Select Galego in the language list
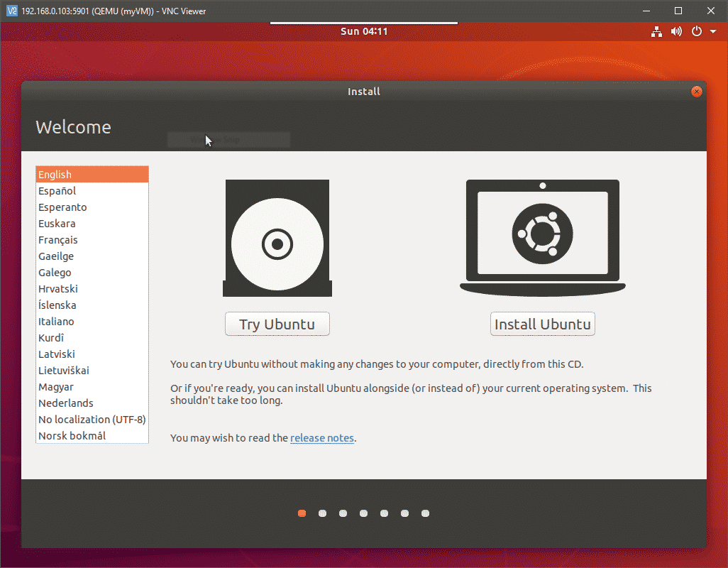728x568 pixels. pos(92,273)
